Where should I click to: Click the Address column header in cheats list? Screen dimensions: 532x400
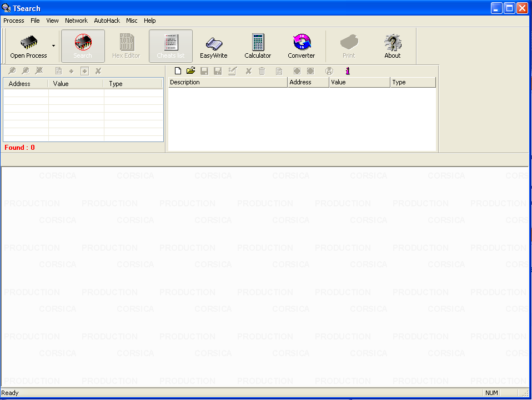click(308, 82)
